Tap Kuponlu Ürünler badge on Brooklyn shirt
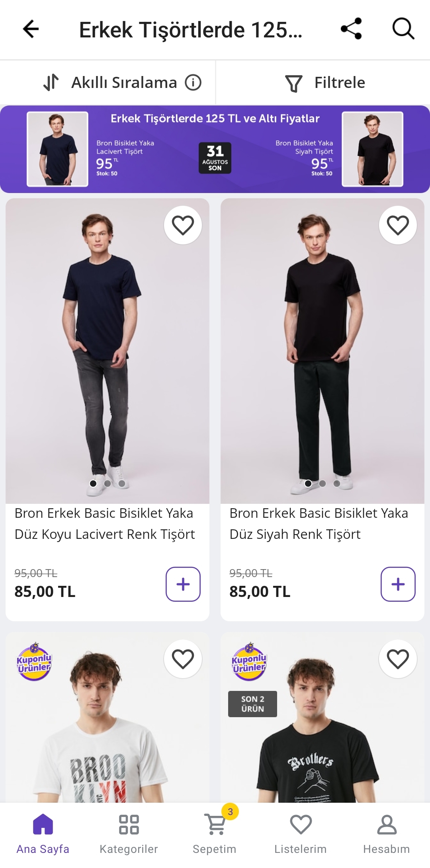The height and width of the screenshot is (868, 430). point(34,662)
